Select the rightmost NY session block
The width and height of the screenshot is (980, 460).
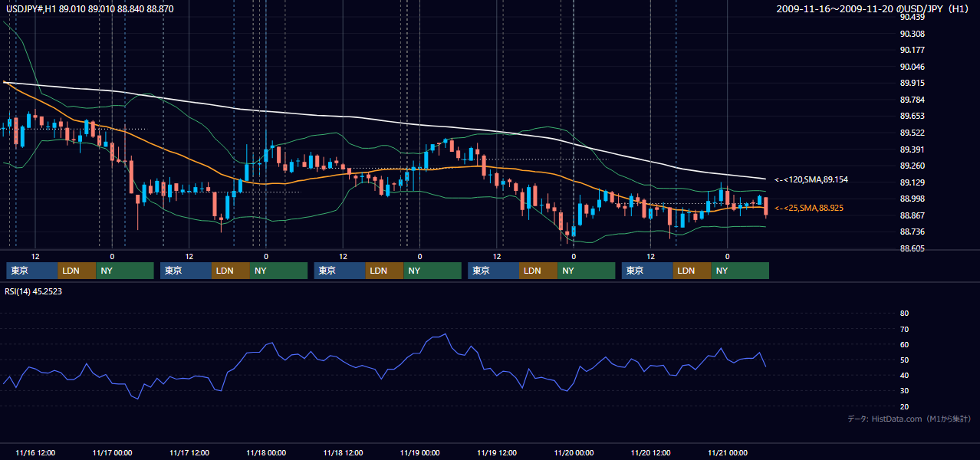pos(740,271)
